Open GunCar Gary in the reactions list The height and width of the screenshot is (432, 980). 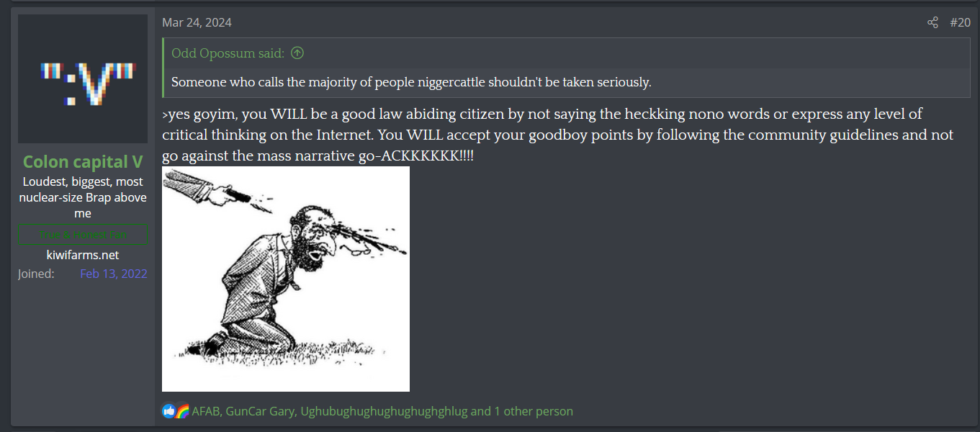coord(260,411)
